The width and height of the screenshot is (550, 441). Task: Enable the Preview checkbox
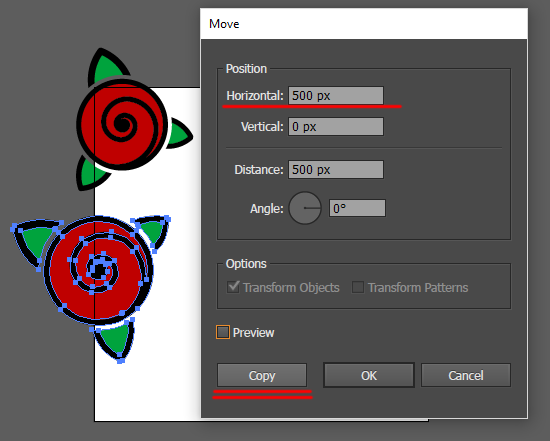tap(223, 332)
